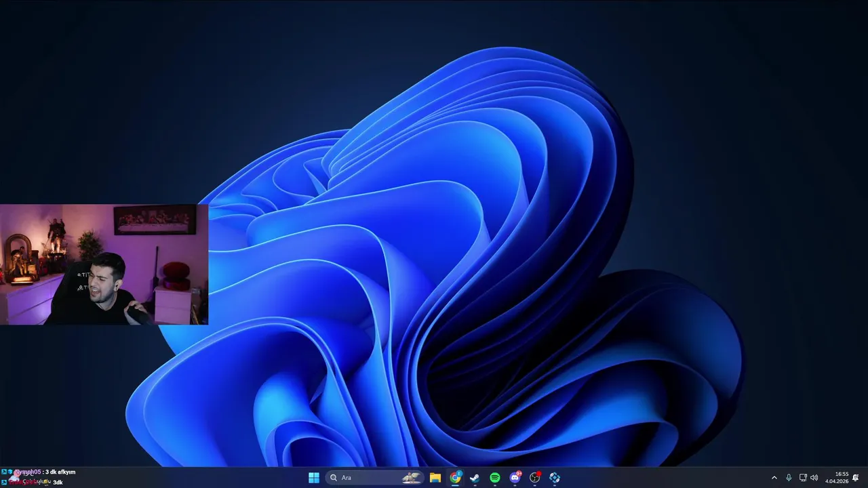
Task: Expand the hidden system tray icons
Action: 774,478
